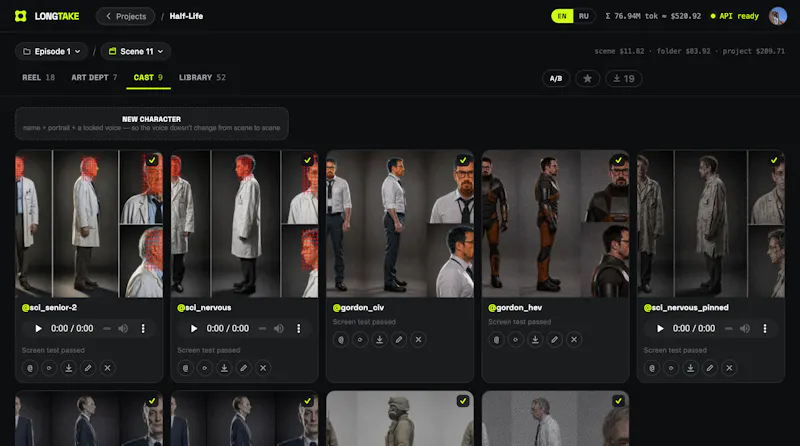
Task: Play the sci_nervous voice sample
Action: coord(194,329)
